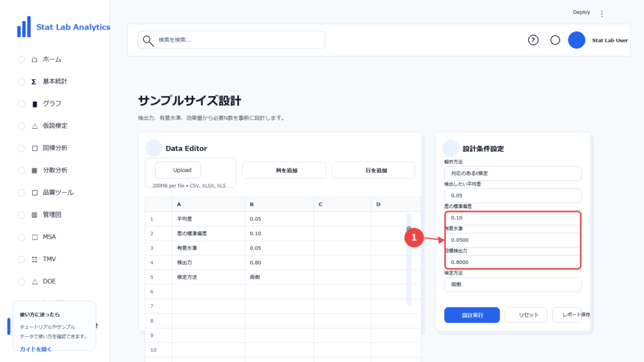Click the 有意水準 input showing 0.0500

(513, 240)
